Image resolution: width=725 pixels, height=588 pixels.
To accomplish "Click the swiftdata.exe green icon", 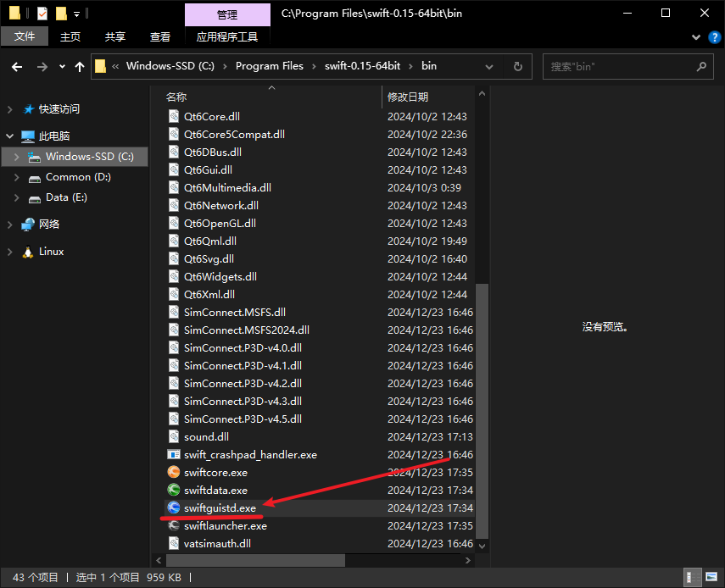I will click(173, 490).
